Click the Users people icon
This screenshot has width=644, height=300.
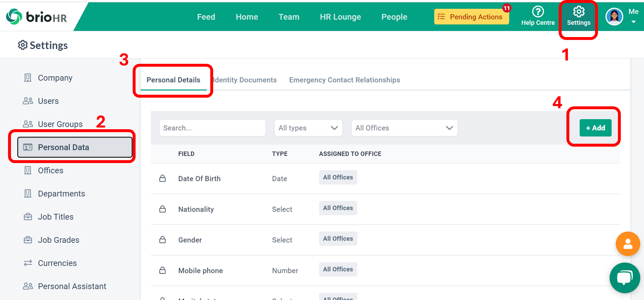click(28, 101)
